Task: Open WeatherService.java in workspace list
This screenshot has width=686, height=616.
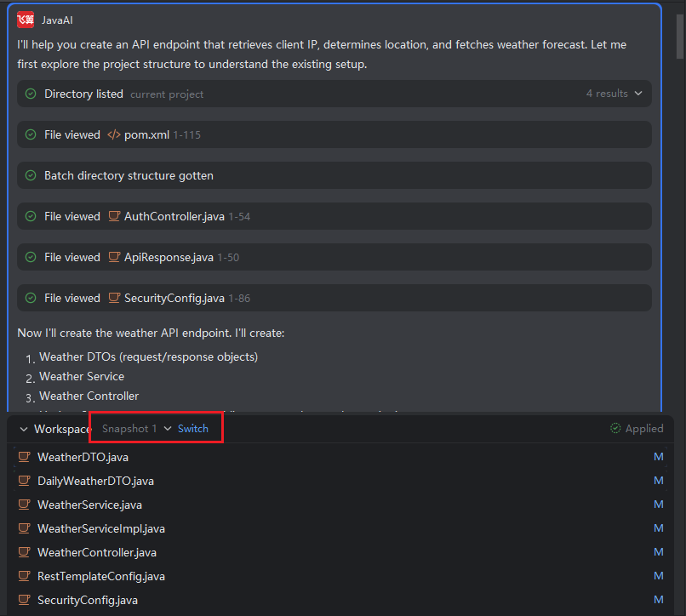Action: [89, 505]
